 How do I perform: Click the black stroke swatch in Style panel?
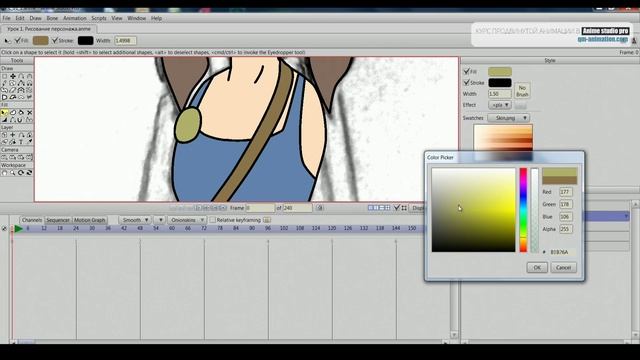point(500,83)
